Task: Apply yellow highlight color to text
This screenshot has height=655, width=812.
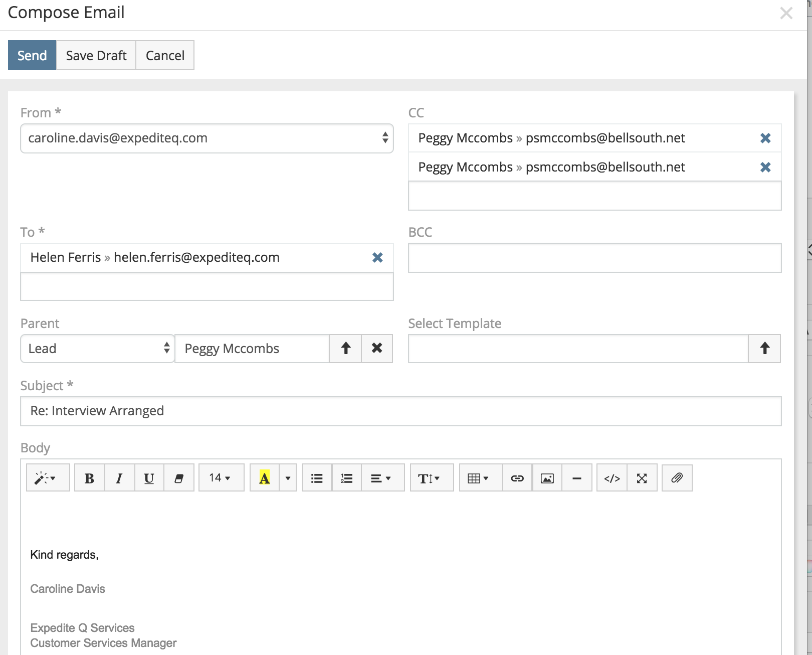Action: pyautogui.click(x=264, y=478)
